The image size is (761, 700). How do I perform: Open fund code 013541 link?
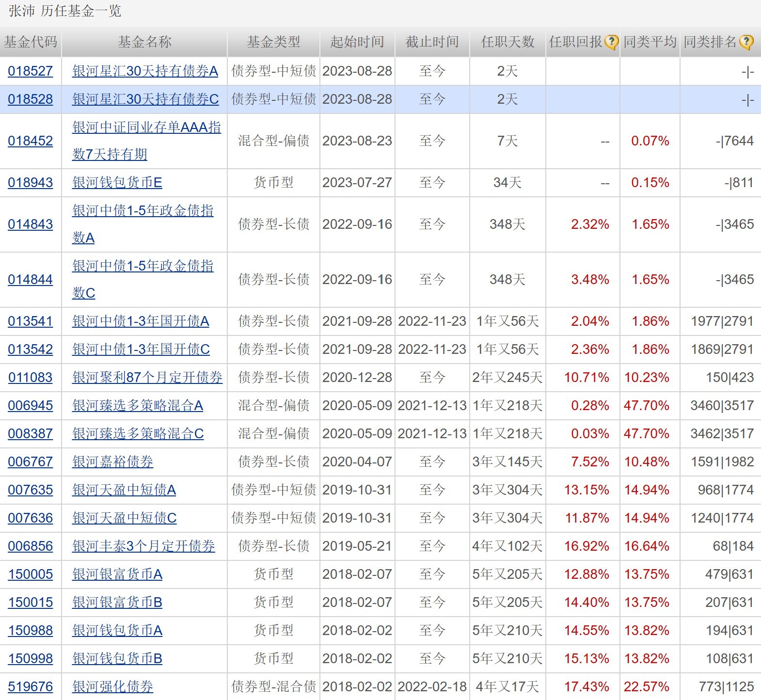pos(30,321)
